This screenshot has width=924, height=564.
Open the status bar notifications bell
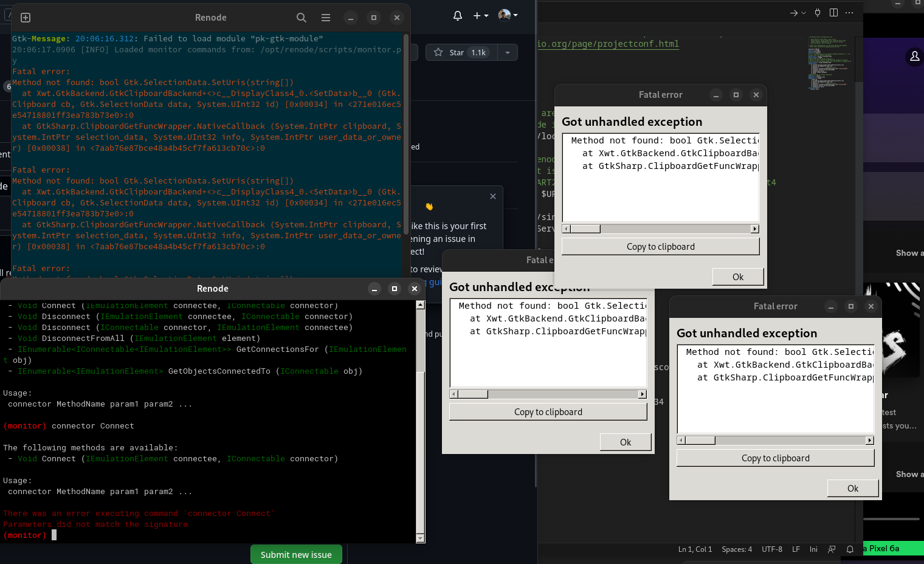(850, 549)
